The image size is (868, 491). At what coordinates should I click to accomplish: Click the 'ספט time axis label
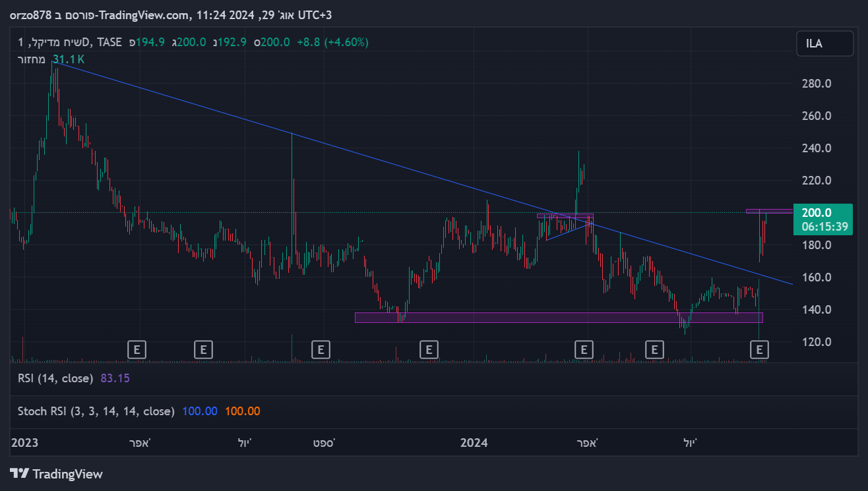(x=324, y=442)
